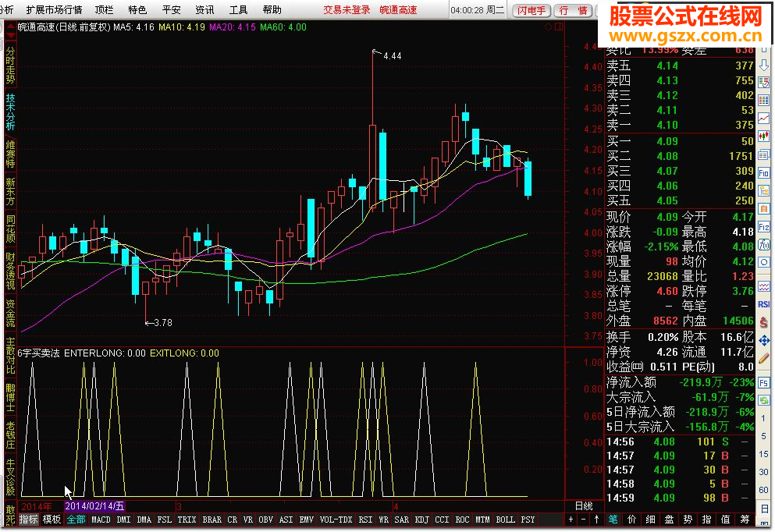This screenshot has height=532, width=775.
Task: Switch to 30-minute period
Action: coord(764,472)
